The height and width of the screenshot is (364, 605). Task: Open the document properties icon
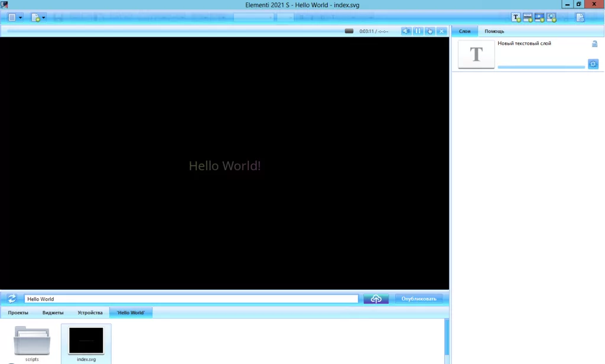(580, 18)
